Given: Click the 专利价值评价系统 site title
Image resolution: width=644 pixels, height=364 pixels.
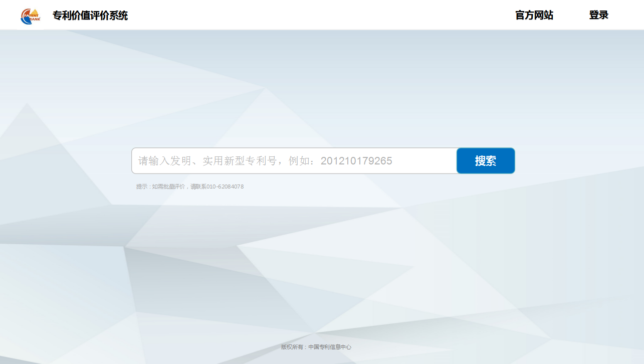Looking at the screenshot, I should [x=90, y=16].
